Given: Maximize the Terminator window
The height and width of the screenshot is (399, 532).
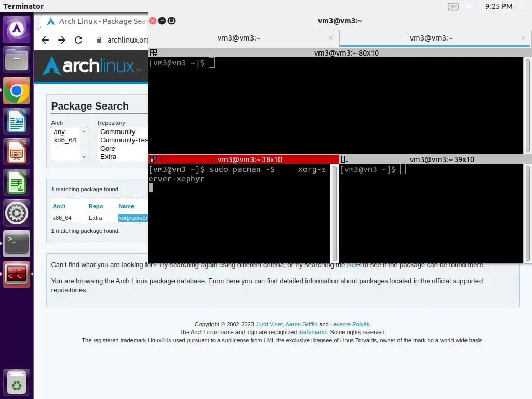Looking at the screenshot, I should click(171, 21).
